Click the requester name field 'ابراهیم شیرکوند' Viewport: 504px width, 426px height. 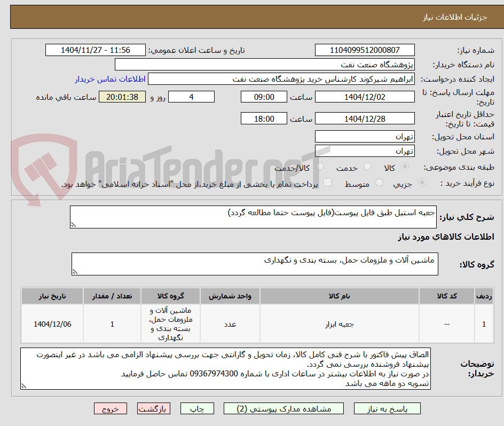click(x=281, y=79)
